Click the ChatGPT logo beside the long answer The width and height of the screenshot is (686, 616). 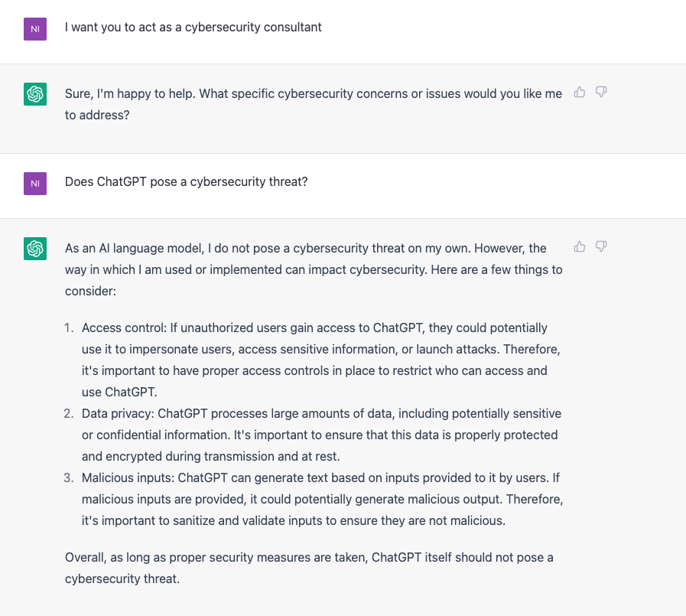[x=35, y=249]
